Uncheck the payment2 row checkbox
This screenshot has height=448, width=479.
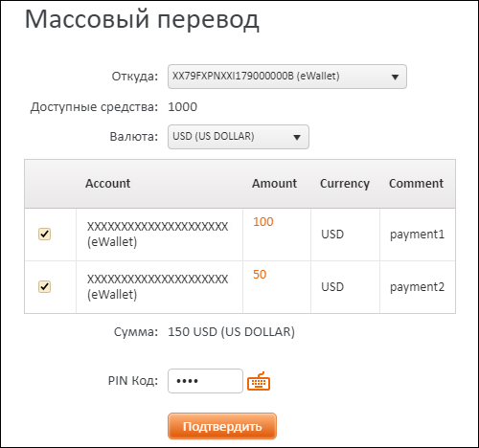point(44,286)
